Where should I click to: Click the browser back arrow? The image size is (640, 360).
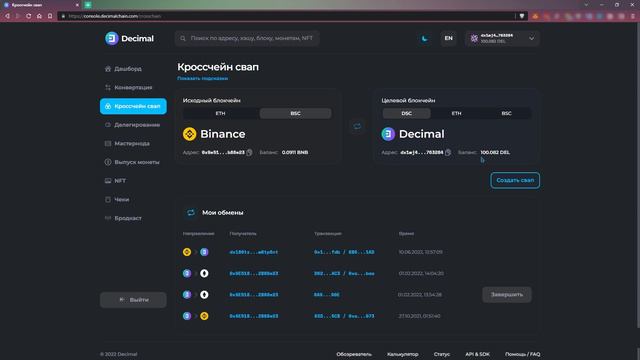(x=7, y=16)
